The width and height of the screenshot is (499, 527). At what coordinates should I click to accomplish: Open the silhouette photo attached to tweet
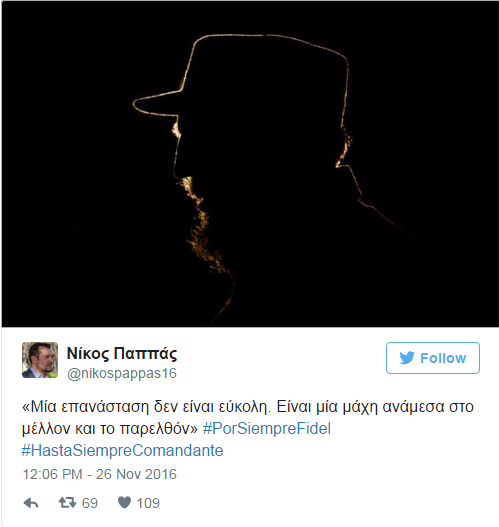(x=250, y=164)
